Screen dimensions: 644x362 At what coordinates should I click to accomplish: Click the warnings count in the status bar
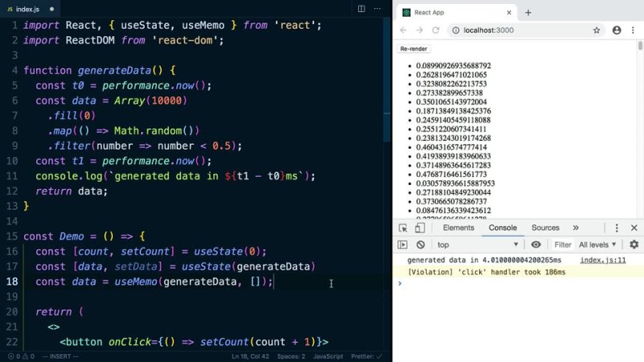point(28,356)
